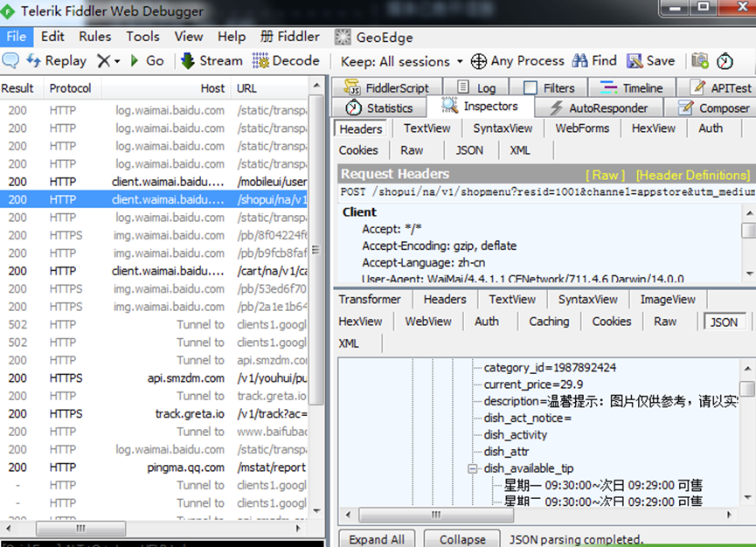Click session list horizontal scrollbar thumb
The image size is (756, 547).
[80, 528]
